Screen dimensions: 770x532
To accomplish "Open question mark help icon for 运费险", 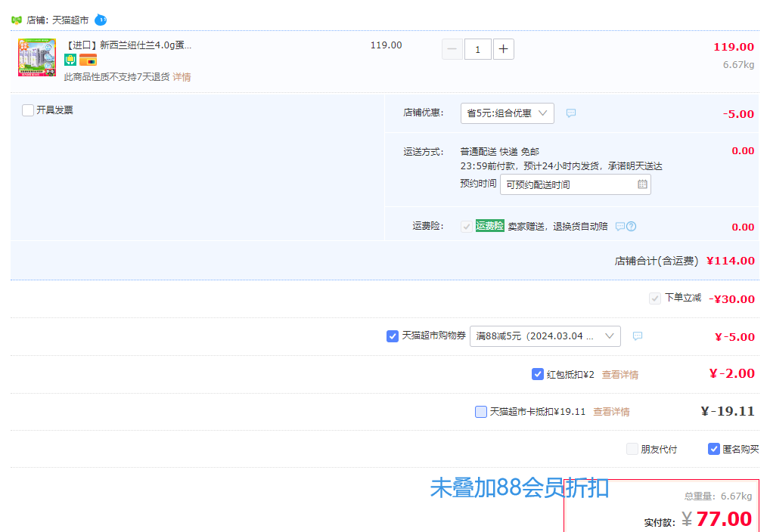I will (632, 226).
